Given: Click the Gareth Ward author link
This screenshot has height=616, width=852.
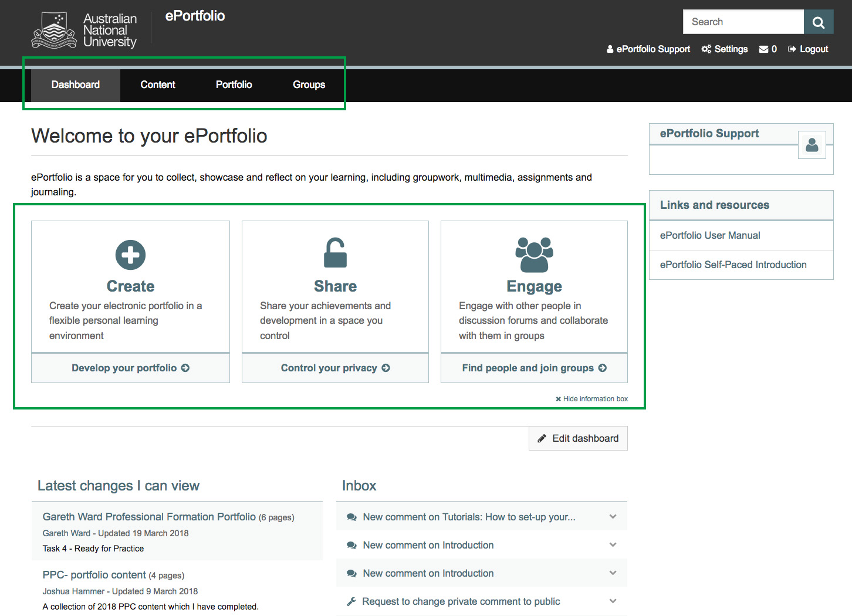Looking at the screenshot, I should [x=66, y=533].
